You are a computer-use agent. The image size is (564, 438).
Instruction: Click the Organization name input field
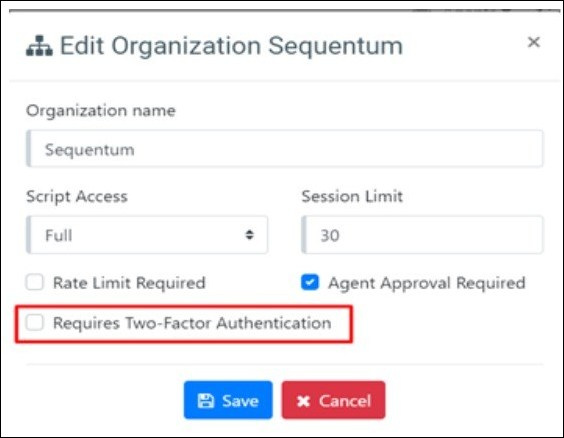coord(285,149)
